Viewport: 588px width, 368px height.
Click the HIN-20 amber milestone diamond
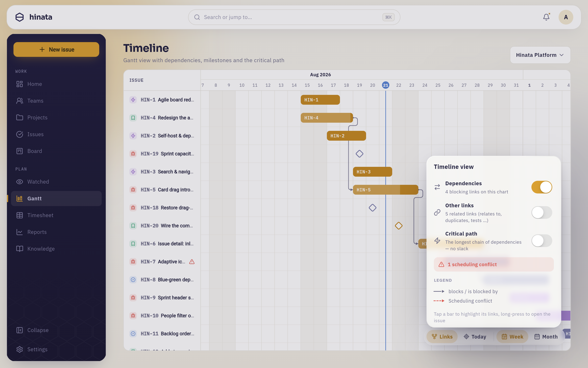[399, 226]
